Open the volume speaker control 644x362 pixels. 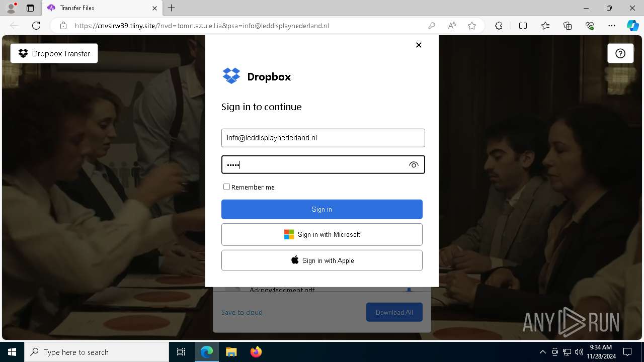[x=579, y=352]
